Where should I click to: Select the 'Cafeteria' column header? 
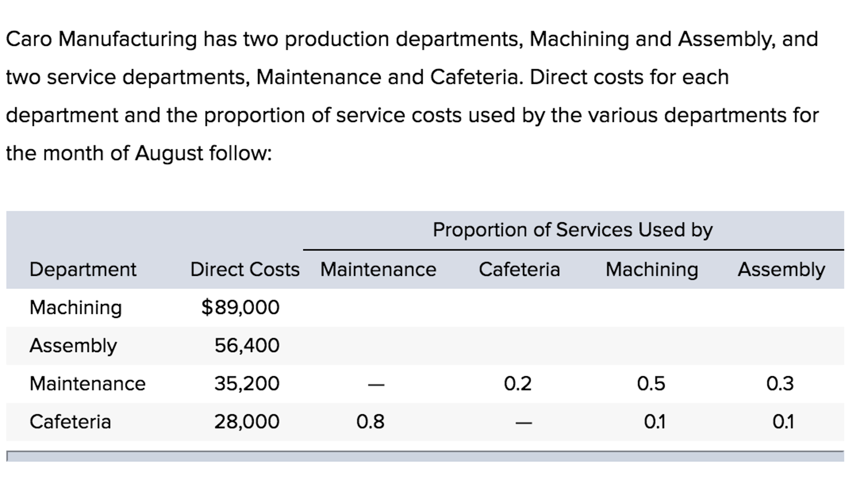519,269
